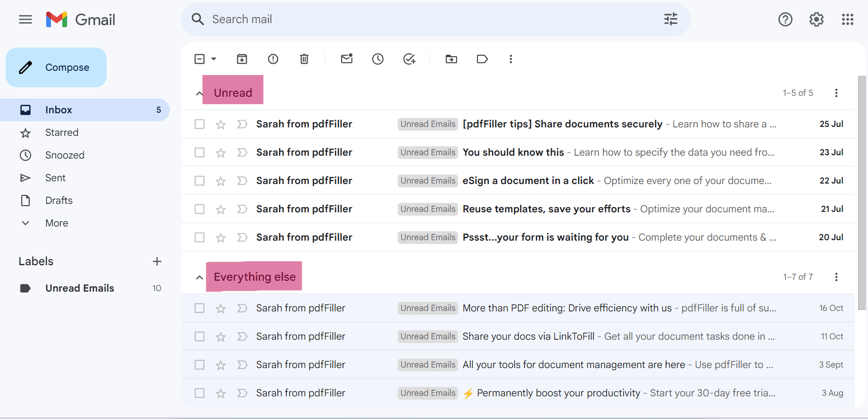Mark as unread envelope icon

pyautogui.click(x=347, y=59)
